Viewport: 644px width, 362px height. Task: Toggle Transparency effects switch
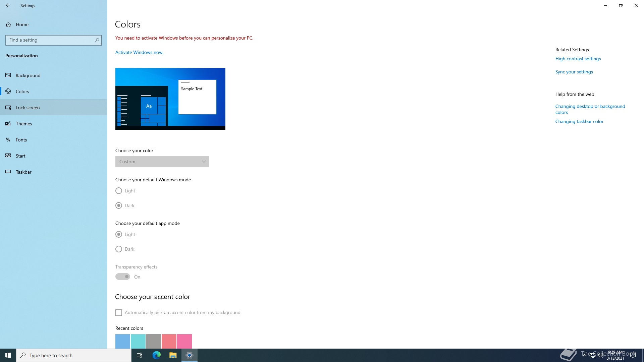[123, 277]
